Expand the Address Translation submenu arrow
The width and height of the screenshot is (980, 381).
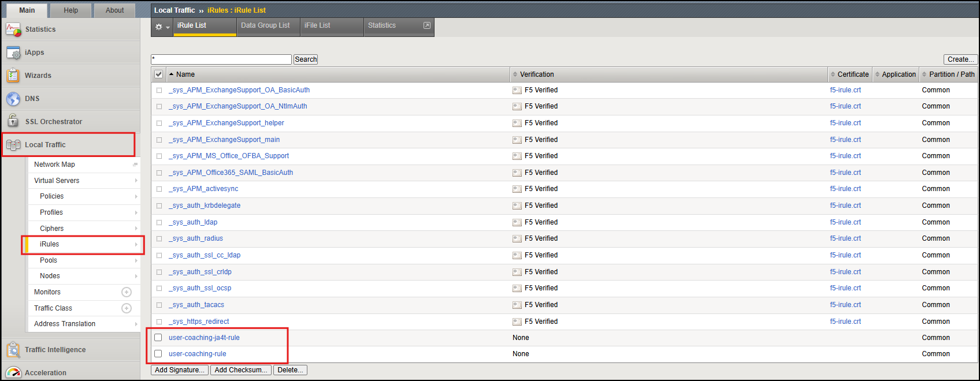coord(136,324)
